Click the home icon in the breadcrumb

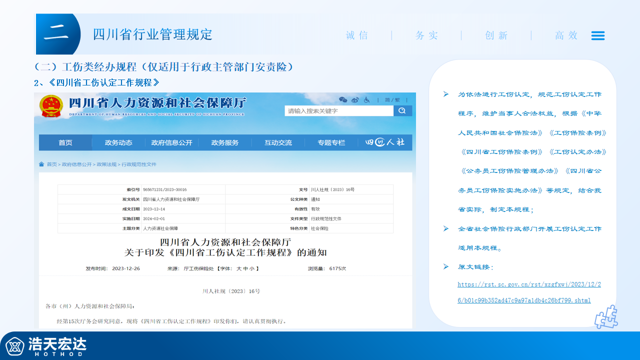[x=41, y=164]
